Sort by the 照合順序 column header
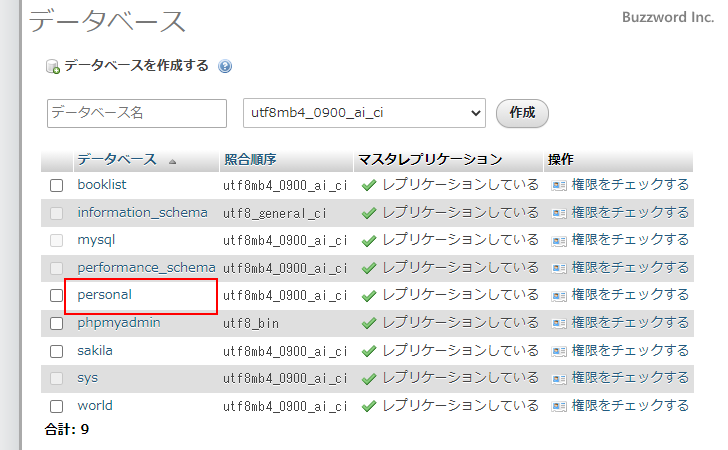Screen dimensions: 728x450 point(250,160)
